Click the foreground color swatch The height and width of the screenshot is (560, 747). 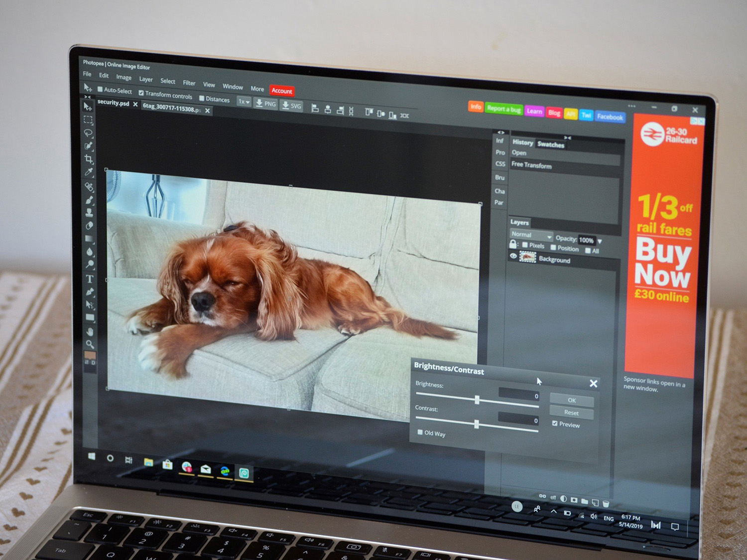pyautogui.click(x=90, y=355)
